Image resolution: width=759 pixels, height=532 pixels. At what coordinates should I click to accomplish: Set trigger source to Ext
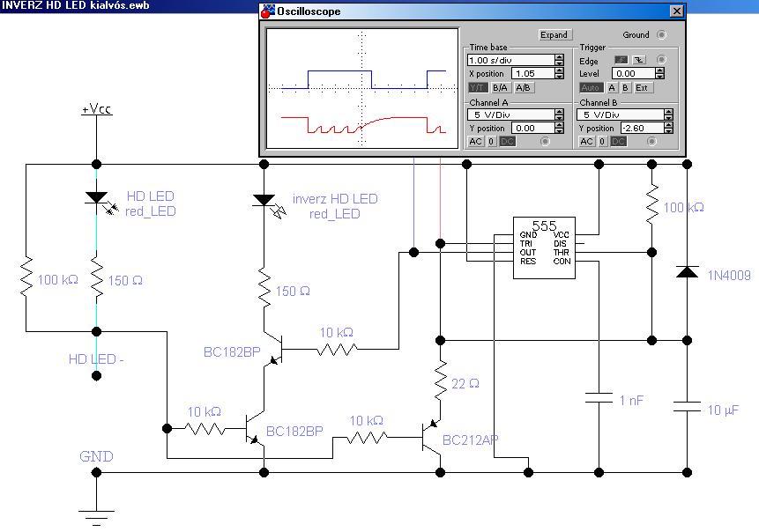tap(642, 87)
